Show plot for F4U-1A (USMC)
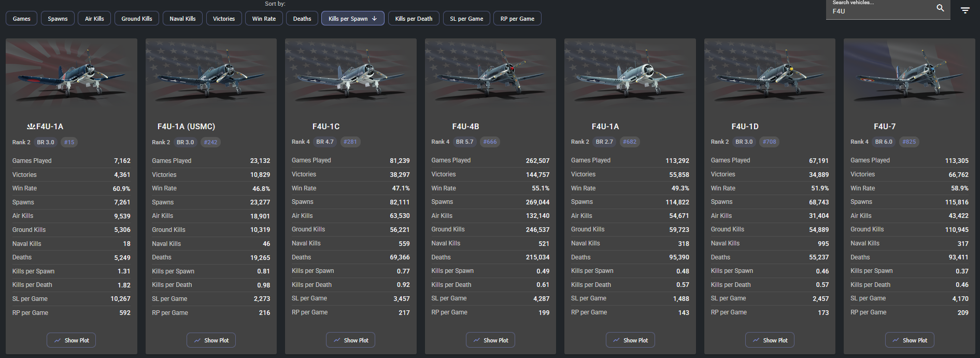Viewport: 980px width, 358px height. pyautogui.click(x=211, y=340)
